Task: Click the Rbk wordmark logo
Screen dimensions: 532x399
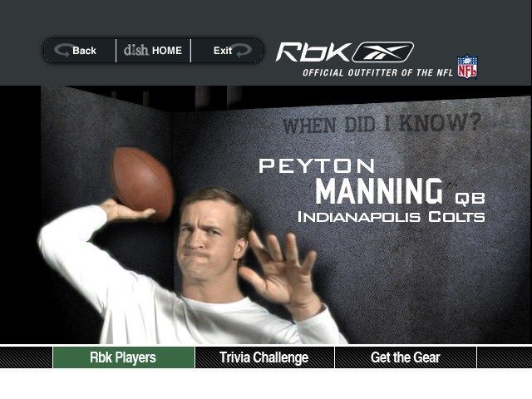Action: click(314, 52)
